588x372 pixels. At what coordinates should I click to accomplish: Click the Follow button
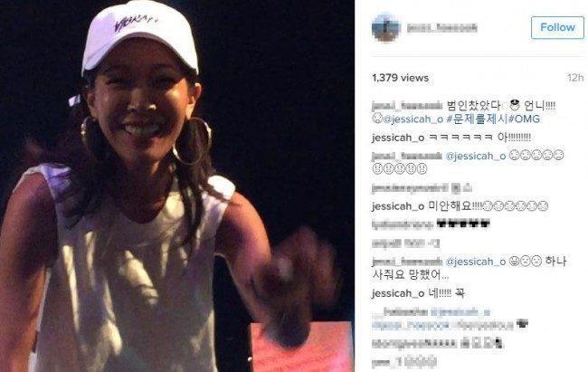pyautogui.click(x=557, y=27)
